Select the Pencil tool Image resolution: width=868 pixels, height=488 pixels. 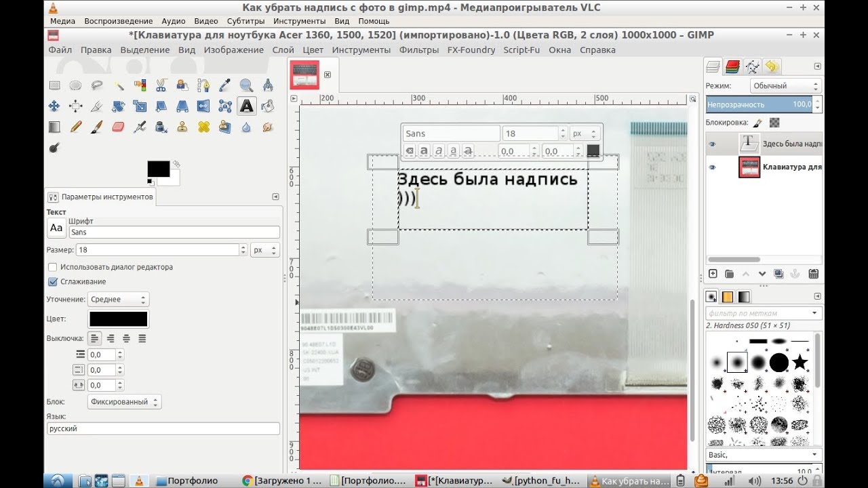(75, 127)
